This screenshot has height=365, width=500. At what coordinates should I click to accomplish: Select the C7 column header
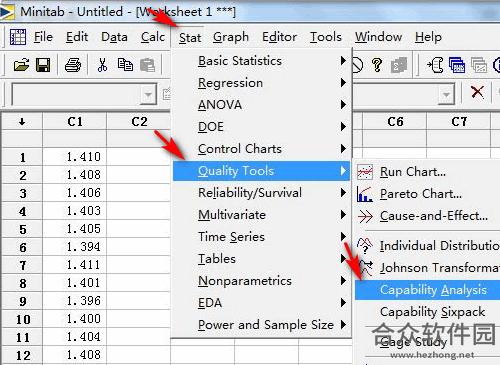459,122
